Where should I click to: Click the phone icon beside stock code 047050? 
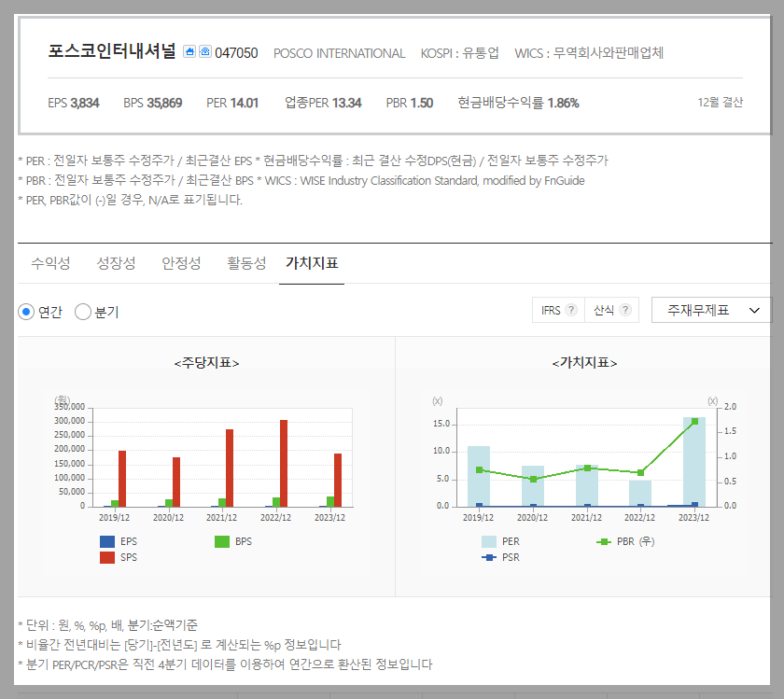(205, 51)
